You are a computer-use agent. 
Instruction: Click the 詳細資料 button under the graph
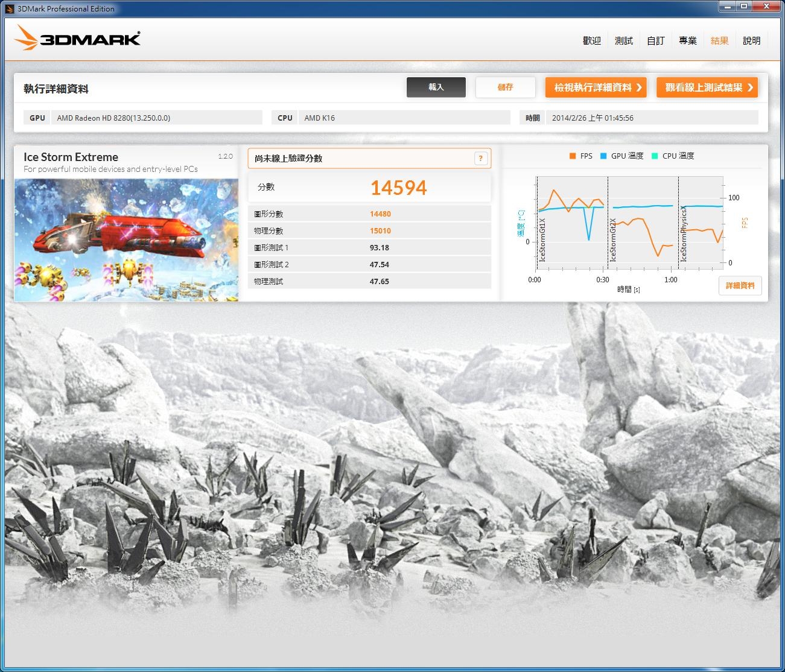click(x=740, y=285)
